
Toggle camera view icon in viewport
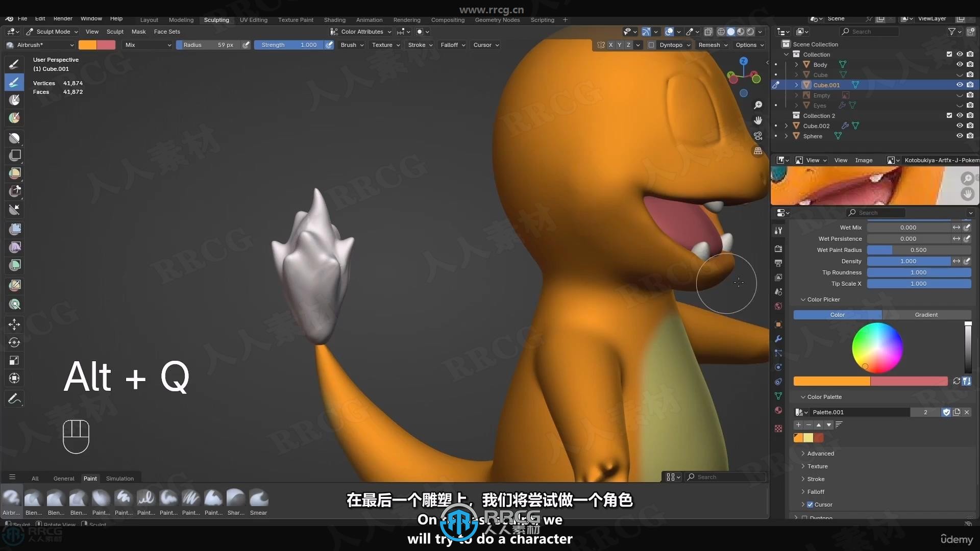pyautogui.click(x=758, y=136)
